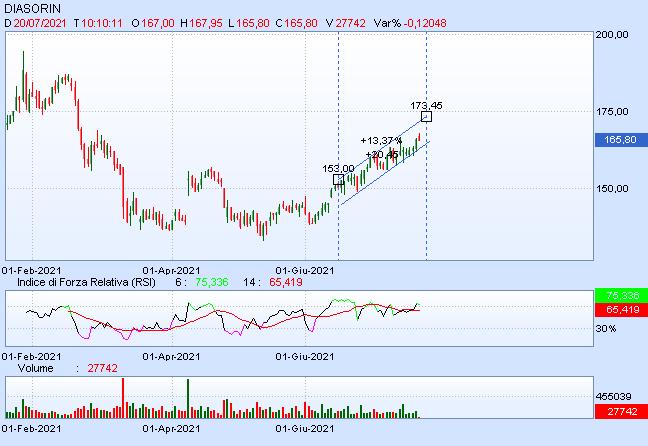The image size is (648, 446).
Task: Click 01-Feb-2021 under price chart
Action: tap(31, 271)
